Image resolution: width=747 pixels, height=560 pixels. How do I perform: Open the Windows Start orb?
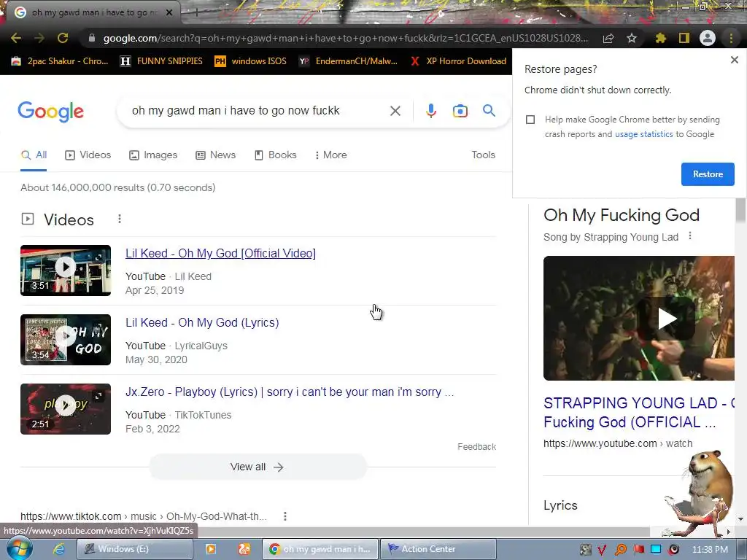coord(20,549)
